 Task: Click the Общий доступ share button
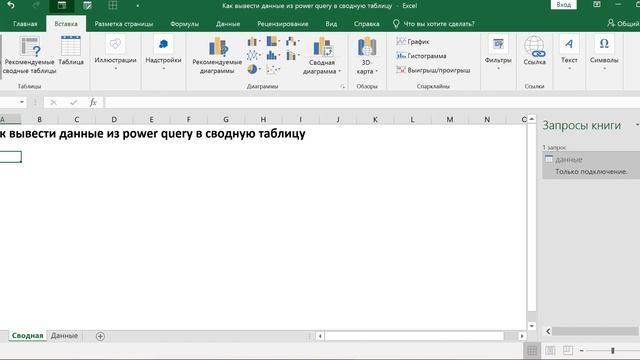pos(623,24)
